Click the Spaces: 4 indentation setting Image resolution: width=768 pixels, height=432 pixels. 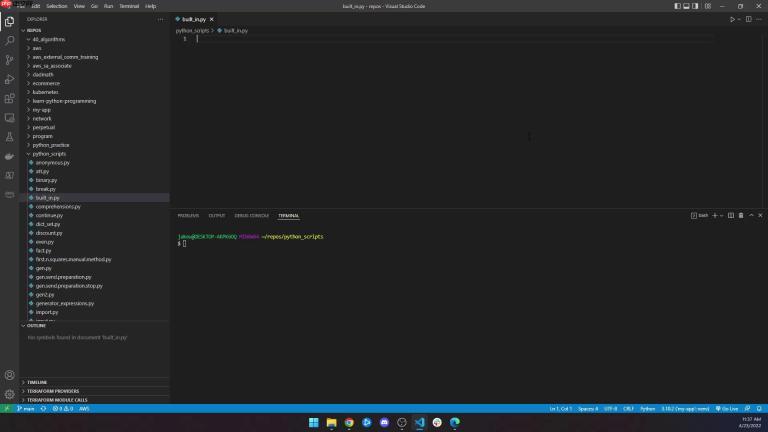click(588, 408)
